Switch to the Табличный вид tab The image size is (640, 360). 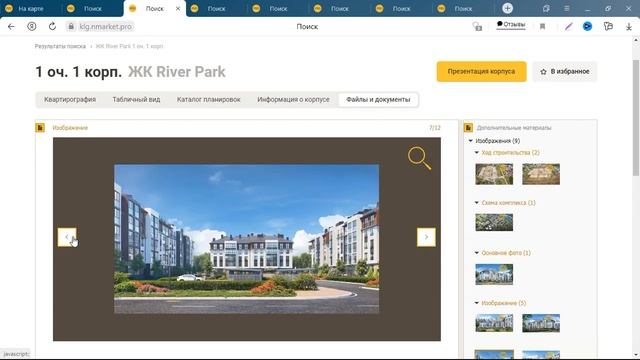136,100
